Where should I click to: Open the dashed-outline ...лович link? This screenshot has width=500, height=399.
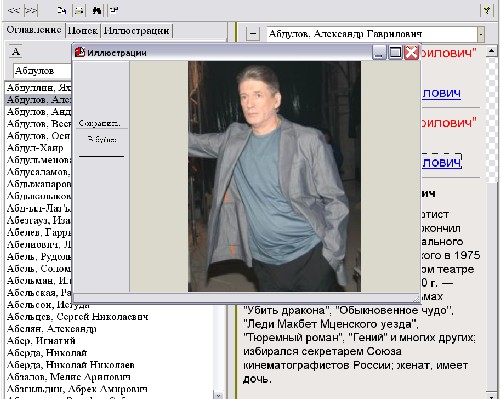(x=441, y=162)
